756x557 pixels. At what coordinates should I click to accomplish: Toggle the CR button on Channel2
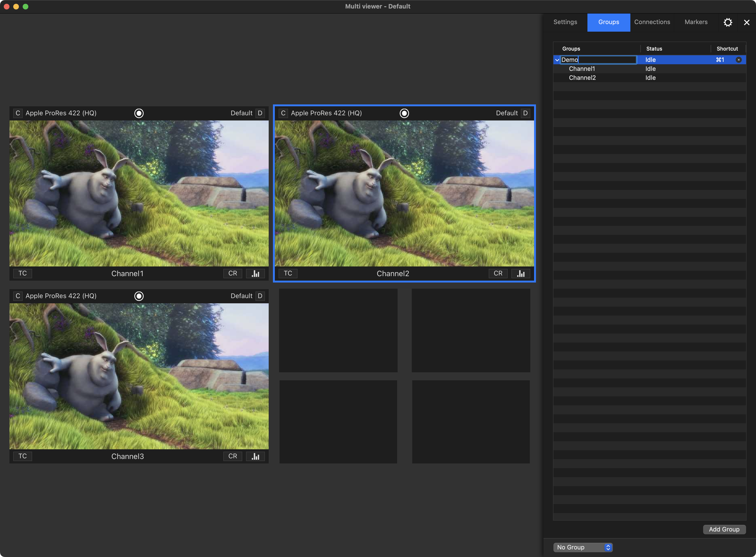[x=498, y=274]
